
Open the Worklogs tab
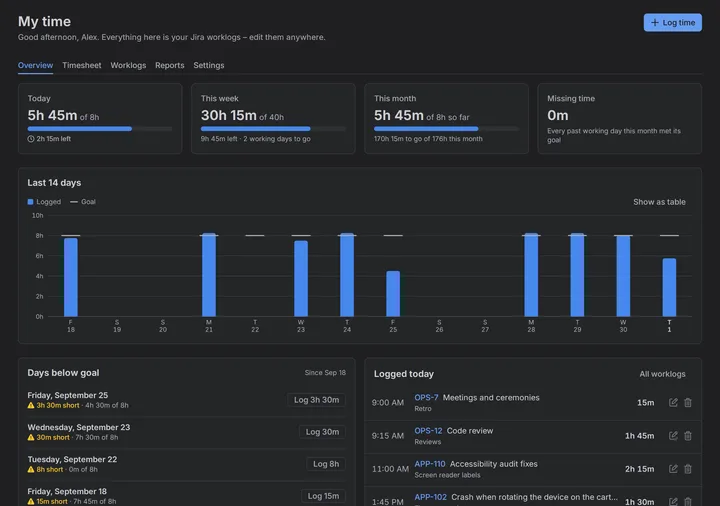click(128, 65)
